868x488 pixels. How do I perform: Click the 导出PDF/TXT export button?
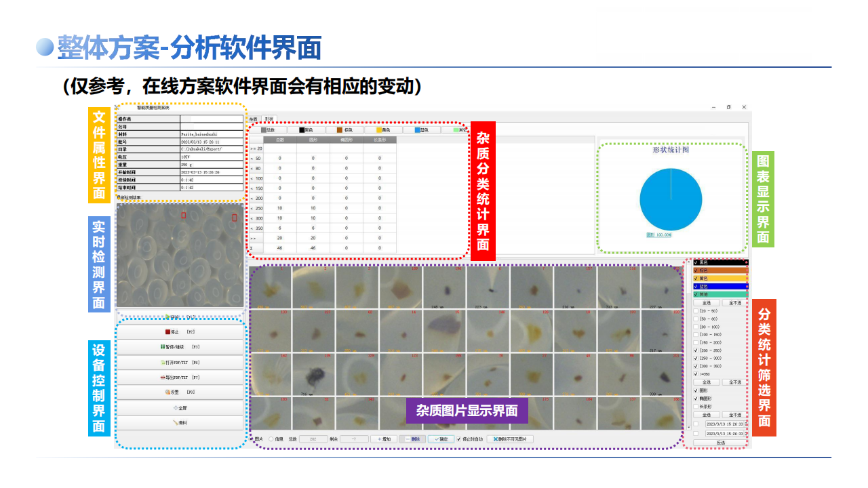(180, 378)
